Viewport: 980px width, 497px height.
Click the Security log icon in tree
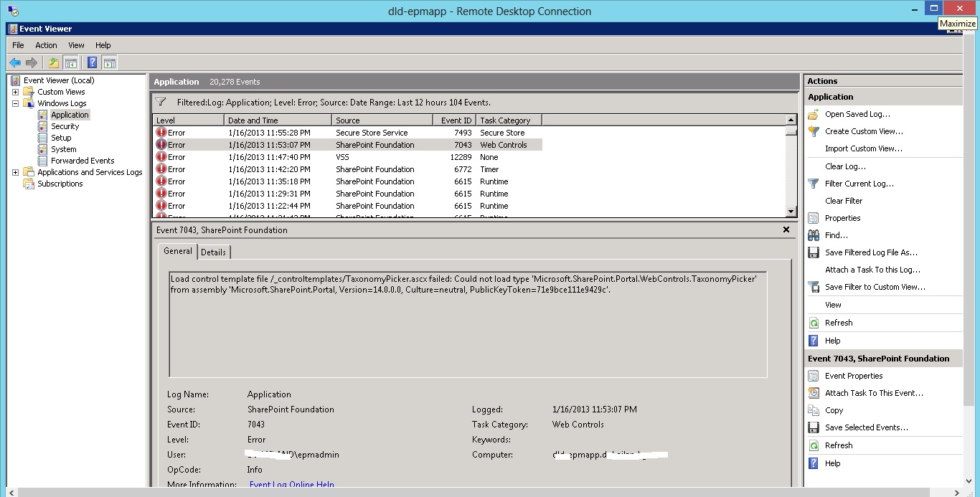point(42,126)
